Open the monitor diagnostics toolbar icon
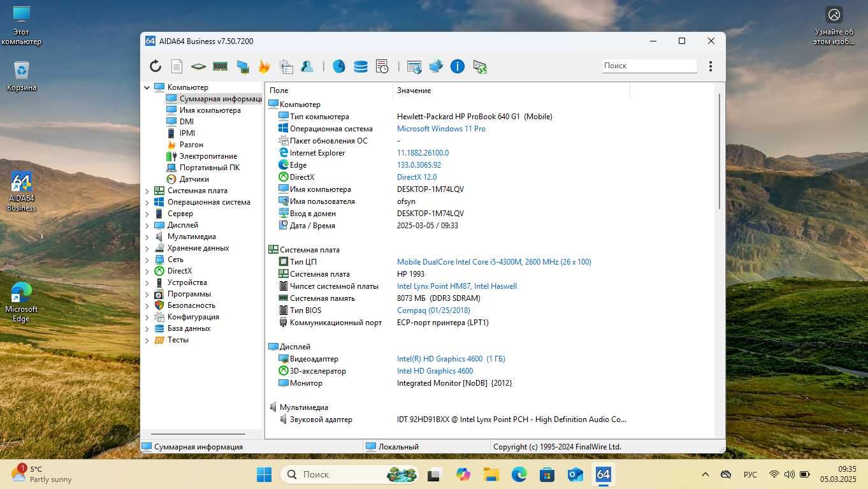This screenshot has width=868, height=489. point(242,66)
